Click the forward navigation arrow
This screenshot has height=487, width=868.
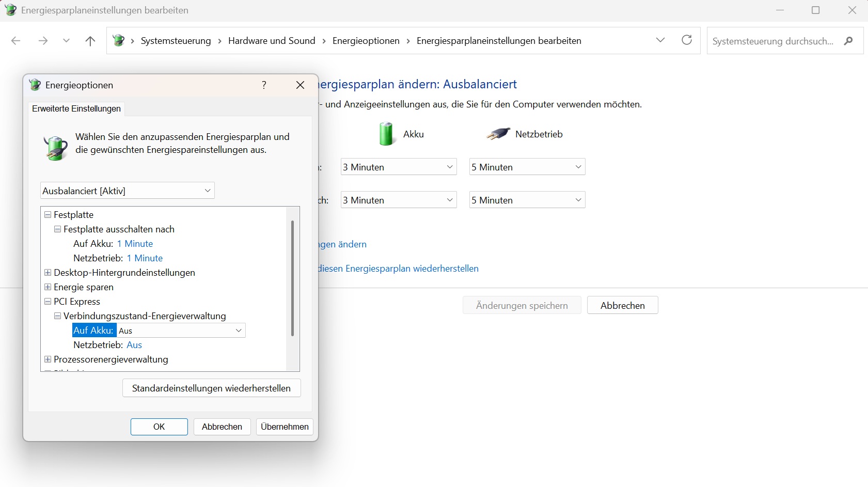click(43, 41)
